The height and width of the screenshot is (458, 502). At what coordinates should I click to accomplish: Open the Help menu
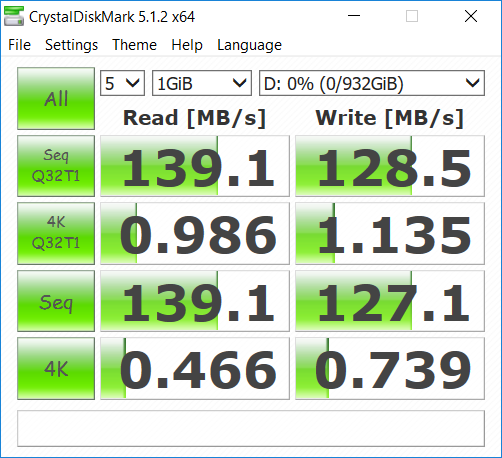(187, 45)
